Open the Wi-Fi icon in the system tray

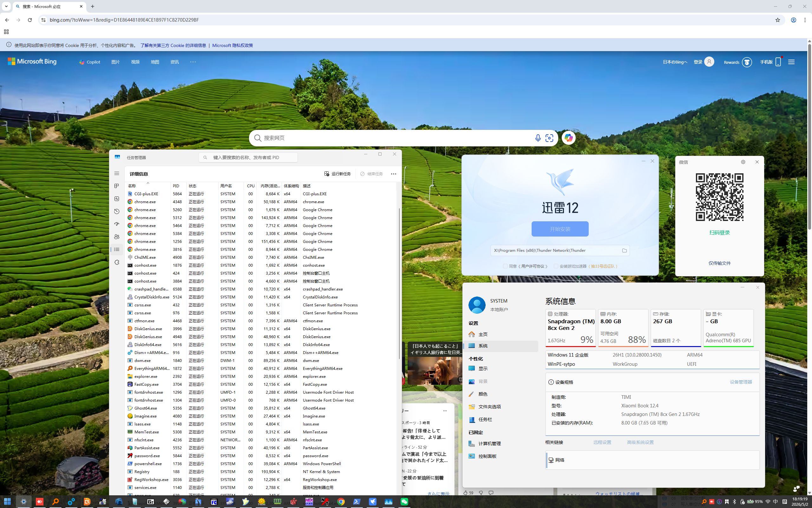[x=768, y=502]
